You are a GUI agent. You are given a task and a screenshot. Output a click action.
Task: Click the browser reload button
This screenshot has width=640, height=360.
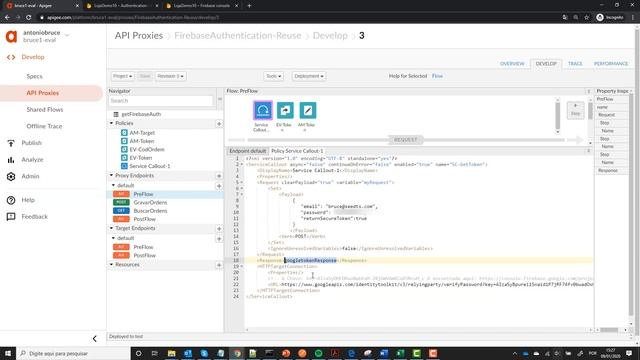coord(29,17)
